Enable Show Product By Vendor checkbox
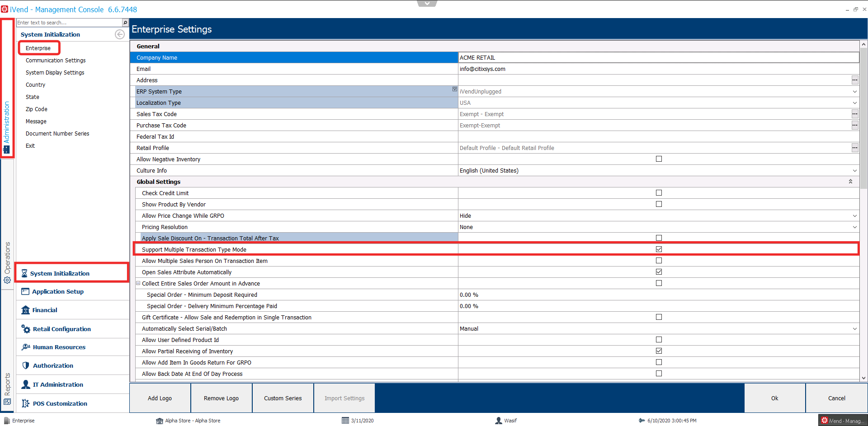Viewport: 868px width, 426px height. tap(659, 204)
